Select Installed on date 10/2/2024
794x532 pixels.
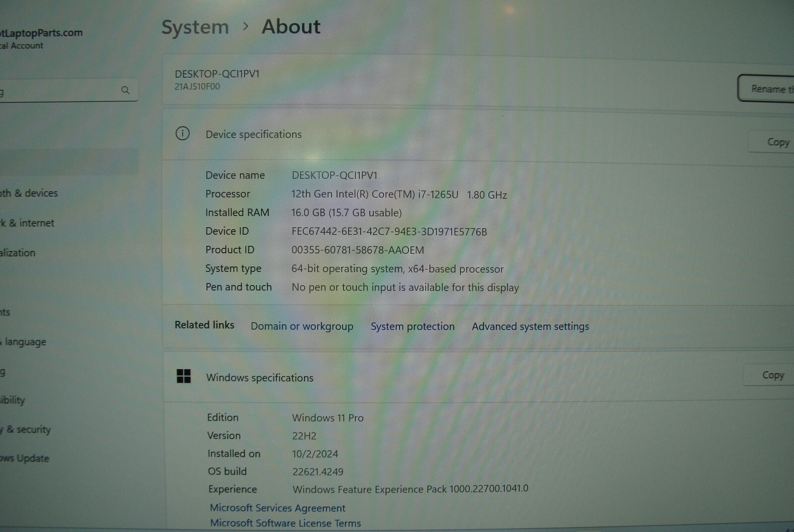click(315, 454)
